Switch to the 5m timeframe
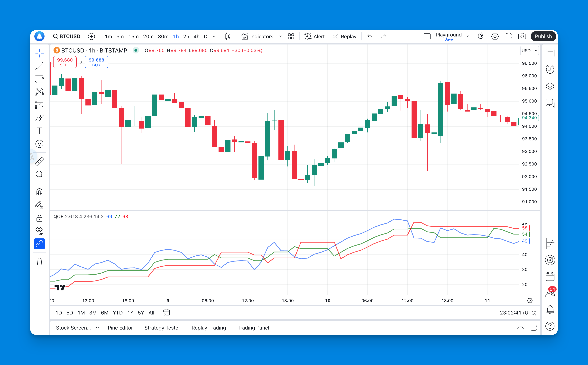Screen dimensions: 588x365 [x=120, y=36]
